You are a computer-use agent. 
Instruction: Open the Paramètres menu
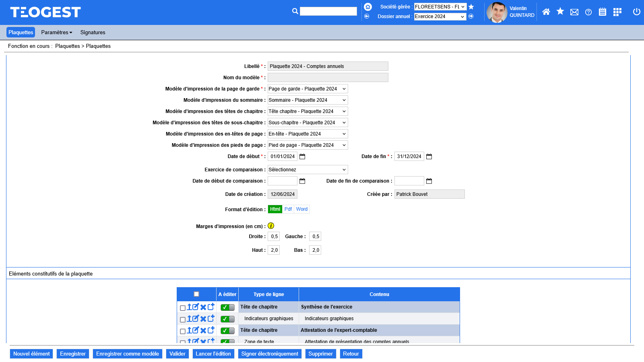[x=57, y=33]
